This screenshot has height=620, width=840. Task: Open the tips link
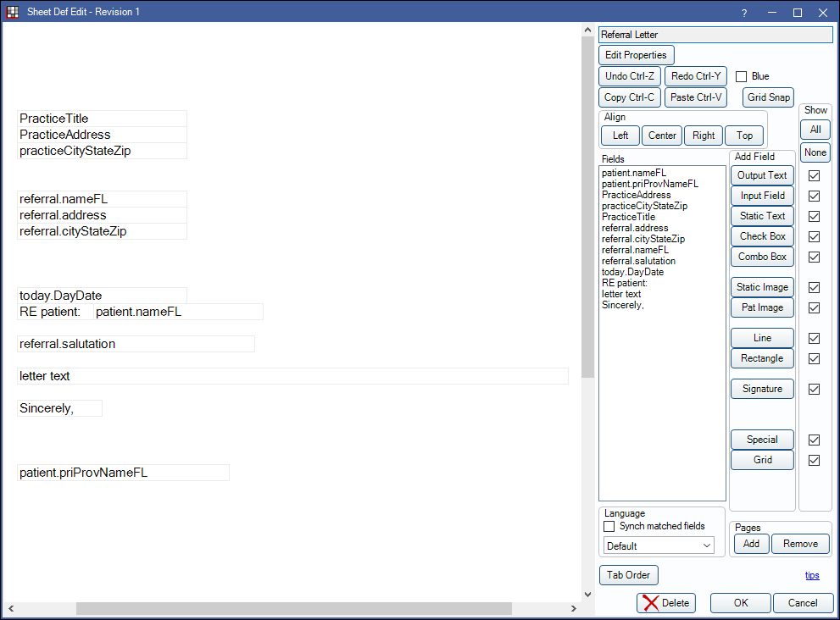click(812, 575)
